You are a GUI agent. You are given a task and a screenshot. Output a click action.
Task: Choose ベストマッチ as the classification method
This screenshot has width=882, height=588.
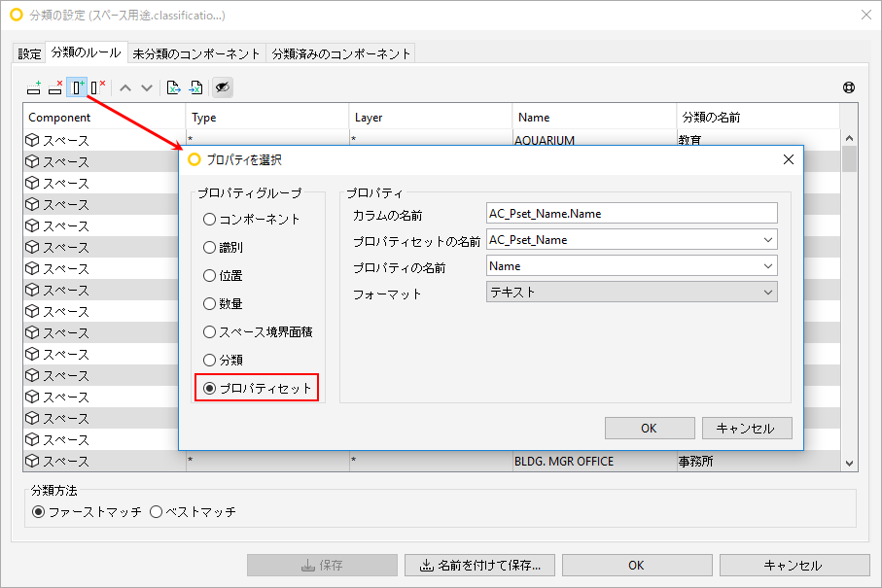click(157, 511)
